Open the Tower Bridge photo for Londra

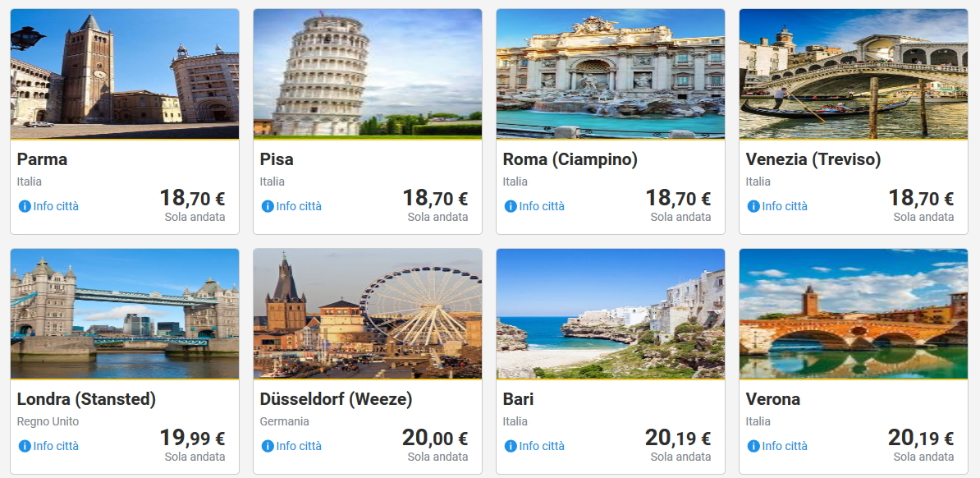pyautogui.click(x=125, y=314)
